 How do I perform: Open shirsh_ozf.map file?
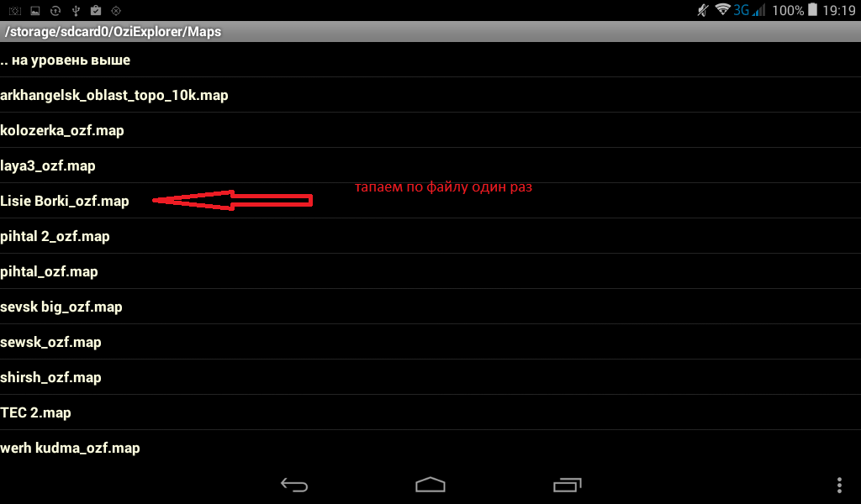430,377
